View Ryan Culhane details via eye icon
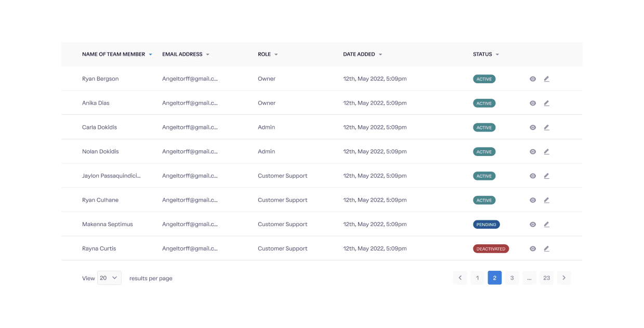Viewport: 644px width, 328px height. click(x=533, y=200)
